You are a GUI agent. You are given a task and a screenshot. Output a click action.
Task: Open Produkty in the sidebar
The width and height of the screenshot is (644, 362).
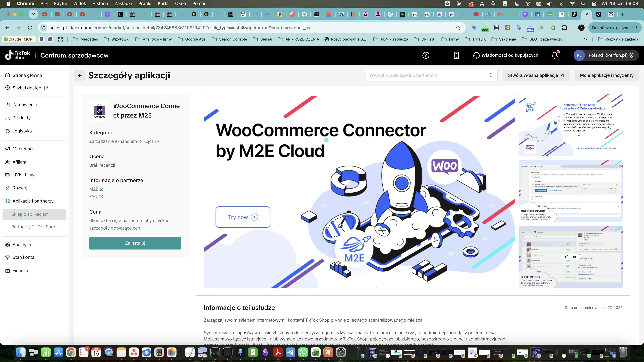click(x=22, y=118)
